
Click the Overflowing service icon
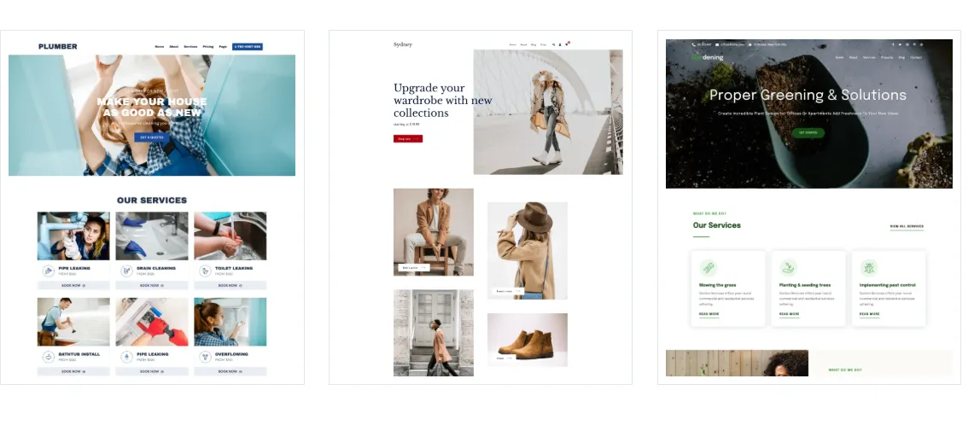205,357
